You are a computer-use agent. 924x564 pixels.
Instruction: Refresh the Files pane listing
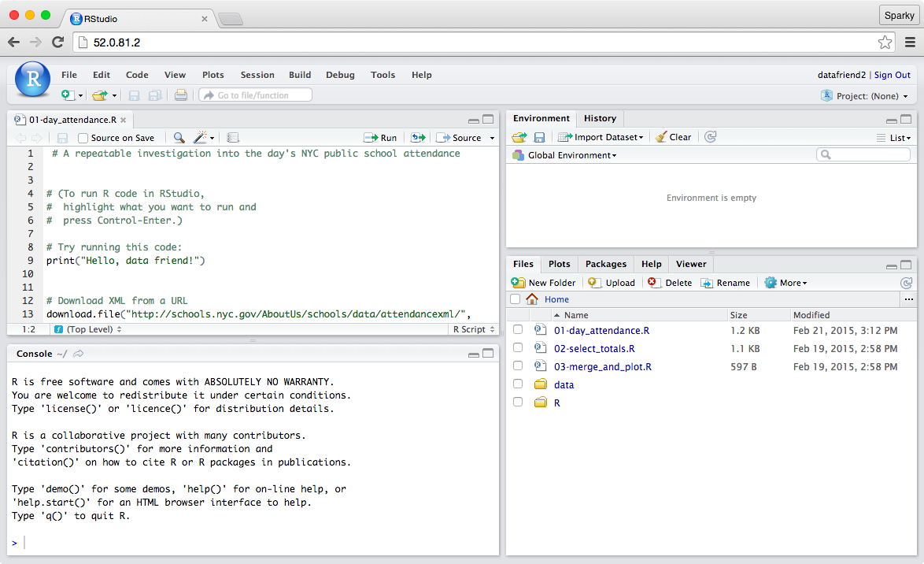(907, 283)
